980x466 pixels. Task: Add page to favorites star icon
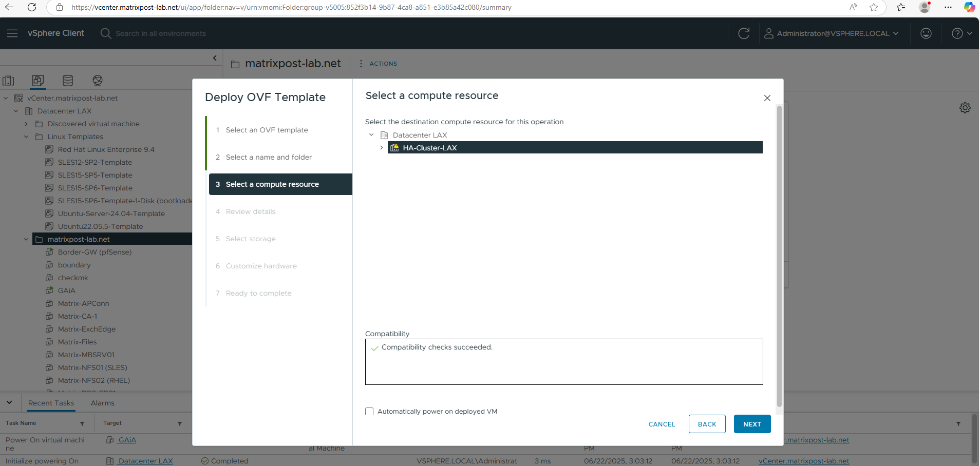click(874, 7)
